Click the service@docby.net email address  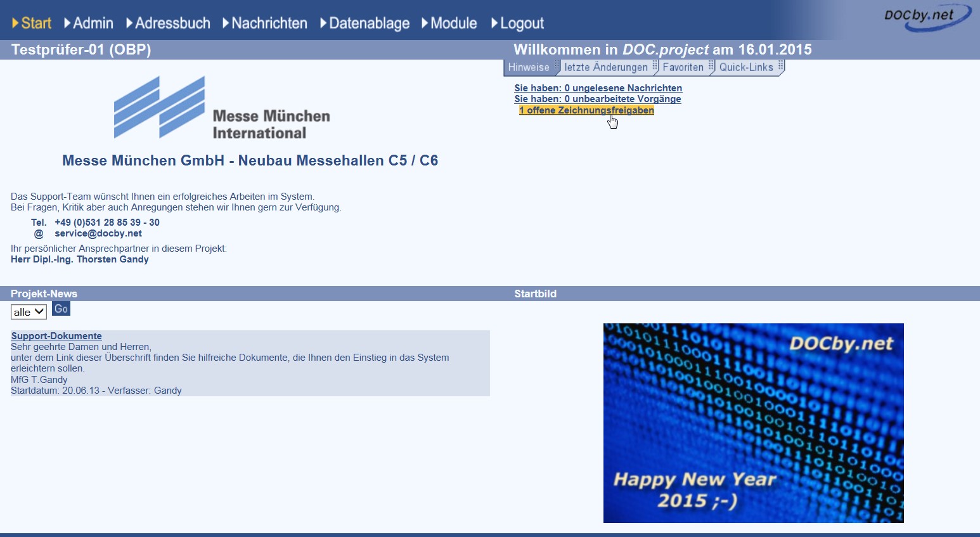click(x=98, y=233)
